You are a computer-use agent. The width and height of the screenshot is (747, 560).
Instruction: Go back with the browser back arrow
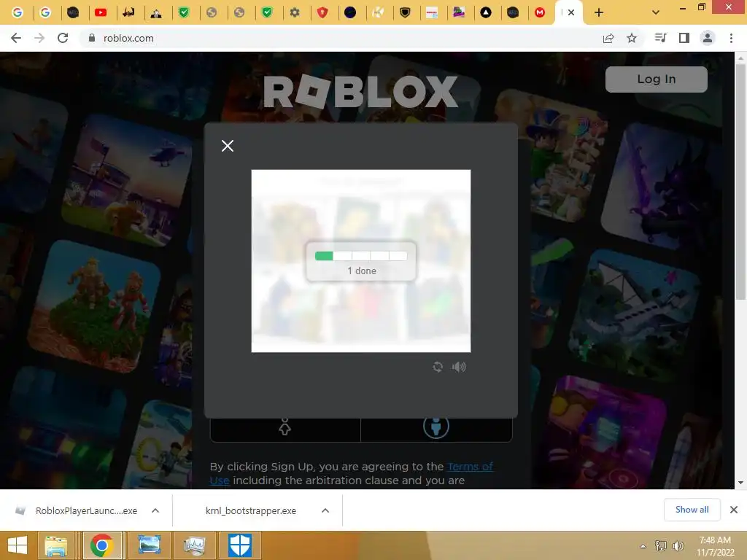16,38
